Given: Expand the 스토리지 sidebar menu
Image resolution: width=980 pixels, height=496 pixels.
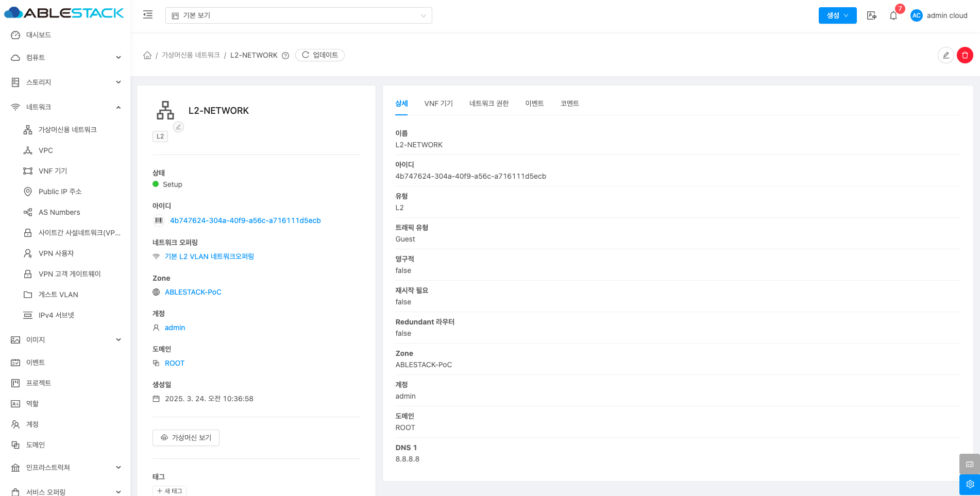Looking at the screenshot, I should click(65, 82).
